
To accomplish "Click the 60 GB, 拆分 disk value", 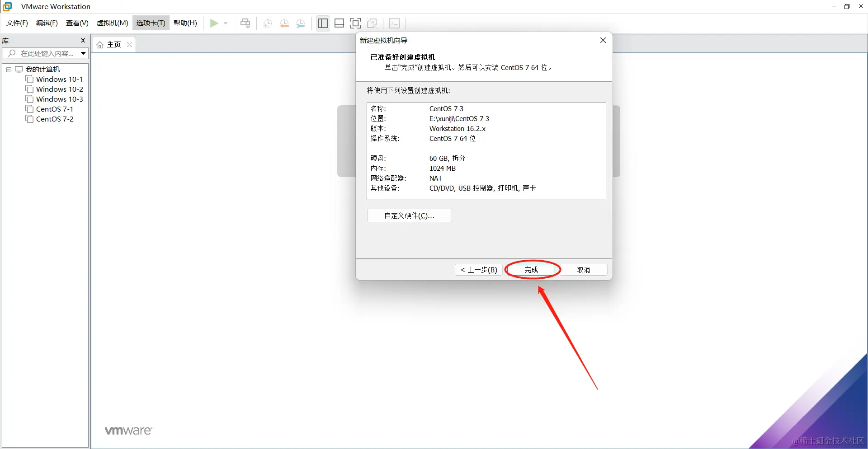I will (x=447, y=158).
